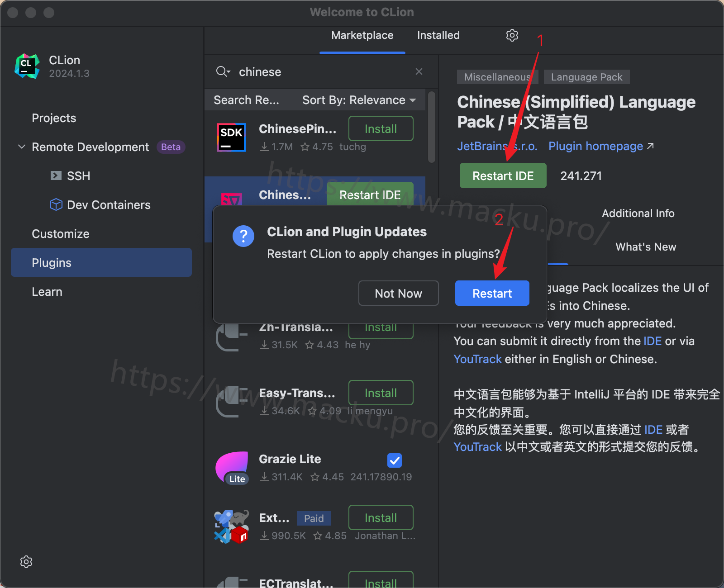The image size is (724, 588).
Task: Switch to the Marketplace tab
Action: pos(362,35)
